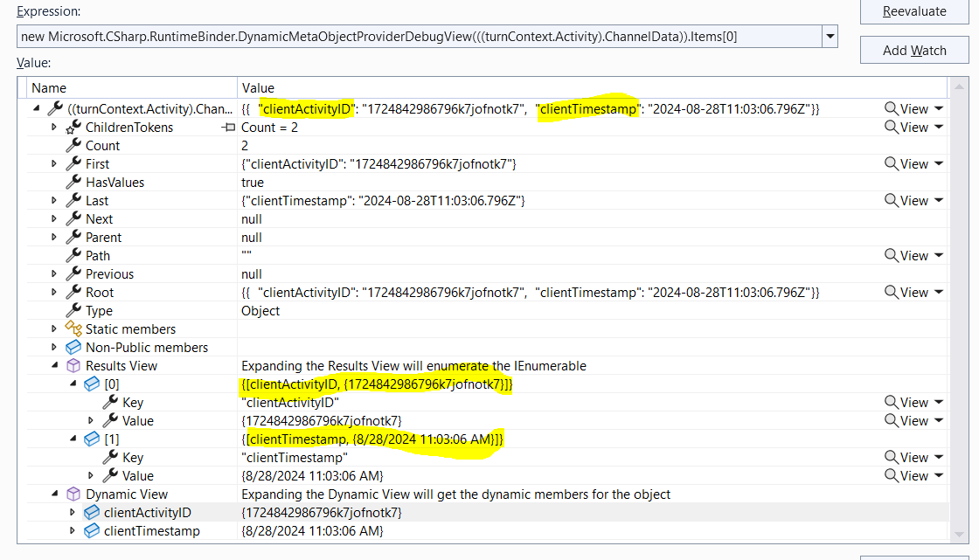Expand the Parent tree node
Screen dimensions: 979x560
point(53,237)
